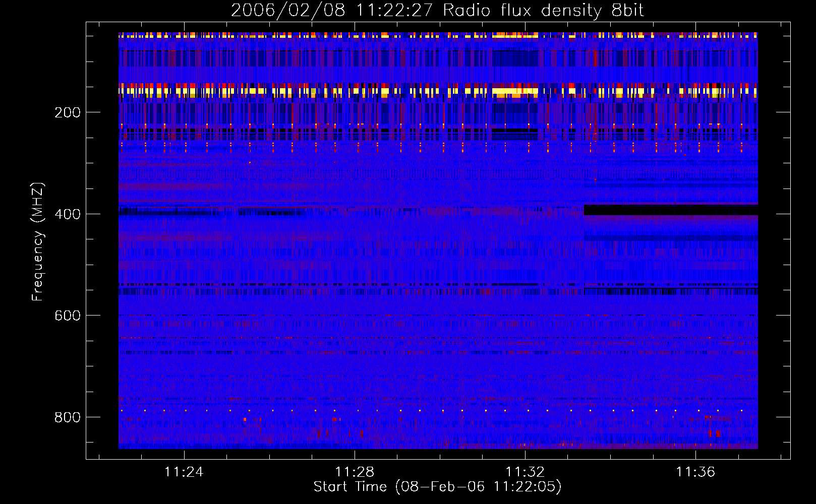
Task: Click the 600 frequency tick label
Action: (x=68, y=316)
